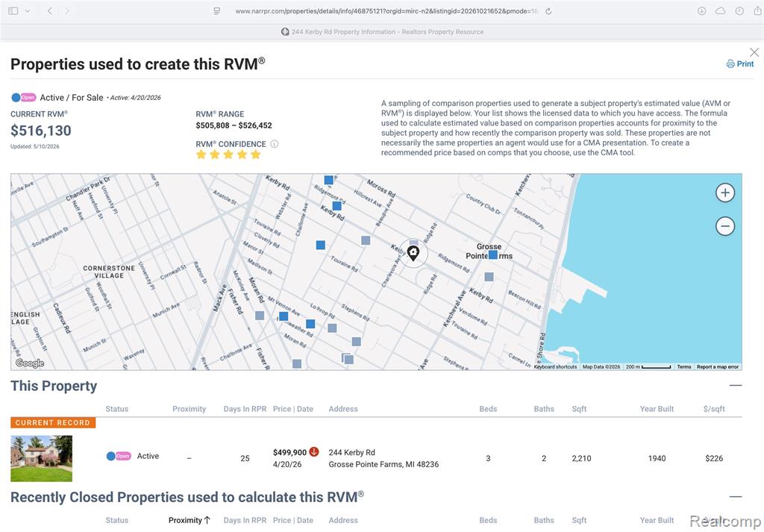This screenshot has width=764, height=532.
Task: Click comp marker on Grosse Pointe Farms label
Action: [x=493, y=254]
